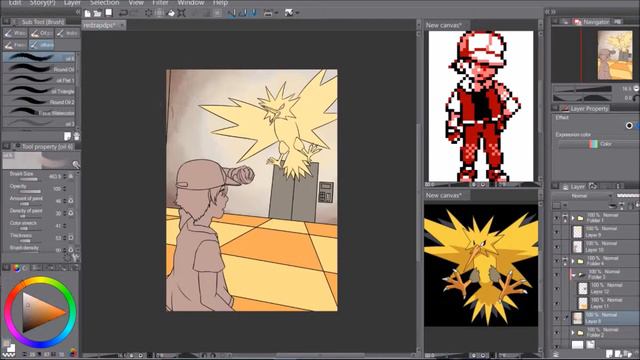Viewport: 640px width, 360px height.
Task: Select the Round Oil 2 brush
Action: point(39,102)
